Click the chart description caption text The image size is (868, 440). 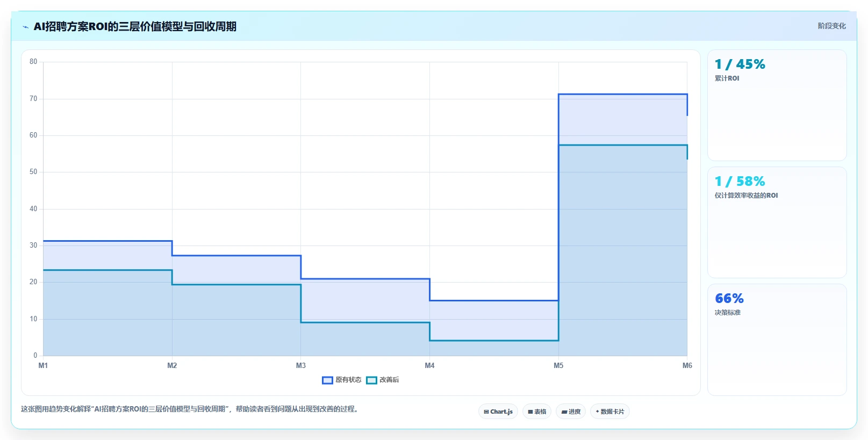[190, 409]
